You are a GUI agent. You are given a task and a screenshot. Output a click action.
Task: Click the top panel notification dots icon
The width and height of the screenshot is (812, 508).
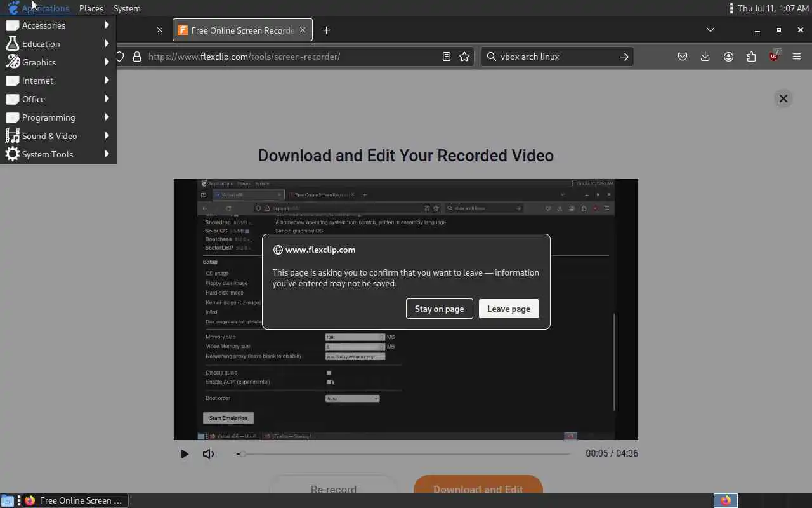[x=731, y=8]
